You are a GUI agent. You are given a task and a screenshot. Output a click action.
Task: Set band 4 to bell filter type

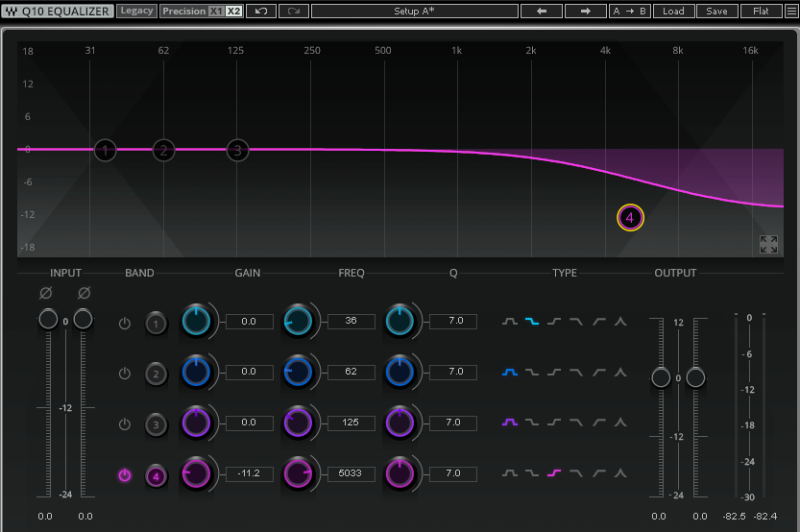[510, 473]
